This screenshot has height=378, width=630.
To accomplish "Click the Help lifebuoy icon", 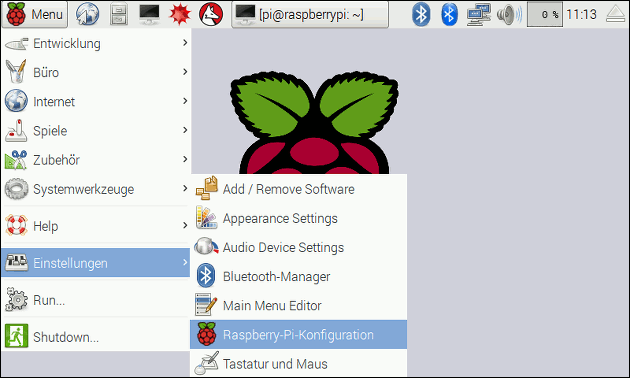I will pyautogui.click(x=16, y=225).
